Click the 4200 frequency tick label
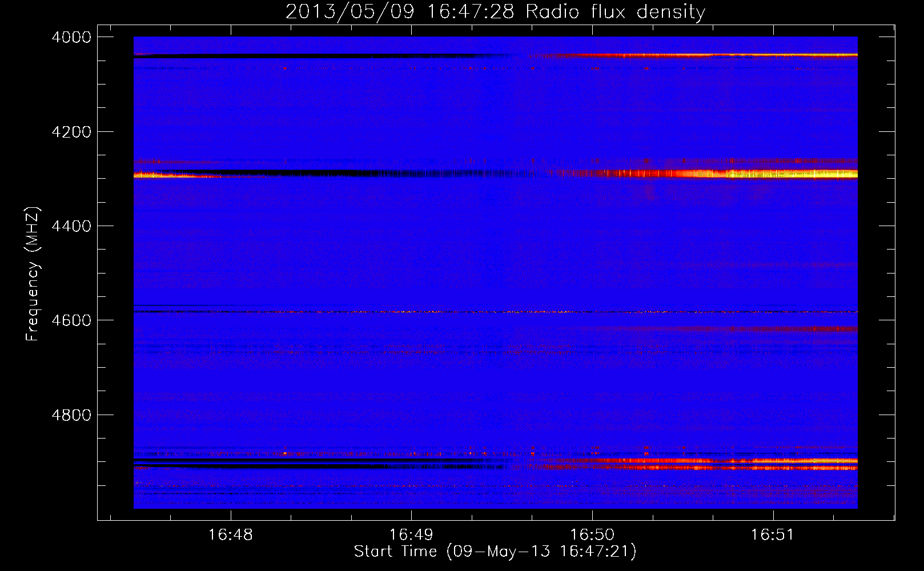The width and height of the screenshot is (924, 571). 71,132
